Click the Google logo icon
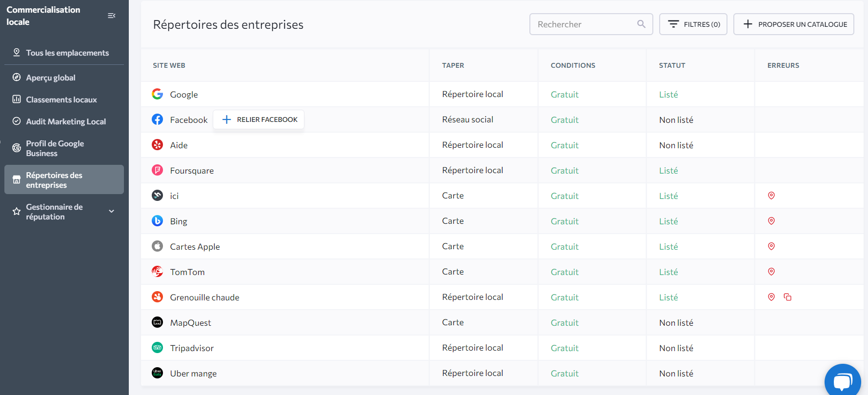Image resolution: width=868 pixels, height=395 pixels. click(157, 94)
